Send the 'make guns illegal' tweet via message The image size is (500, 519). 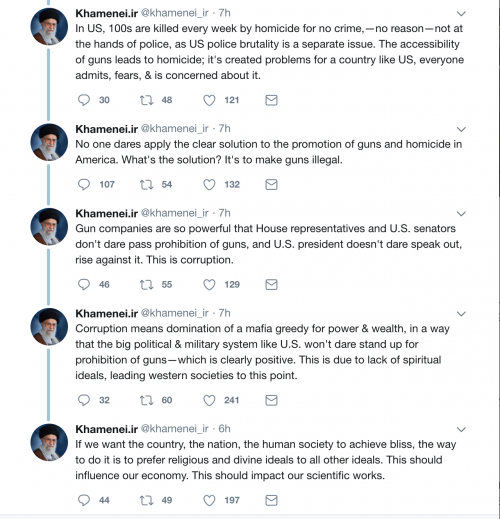tap(271, 184)
